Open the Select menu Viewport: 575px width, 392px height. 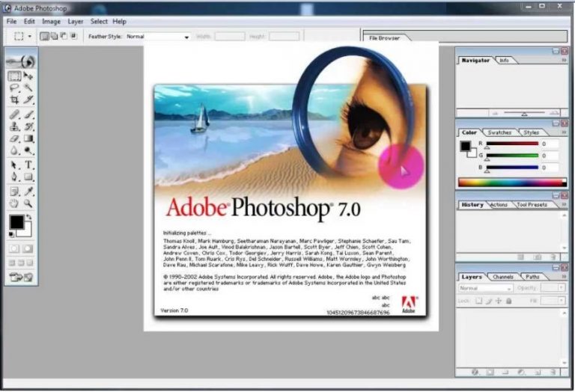click(99, 21)
